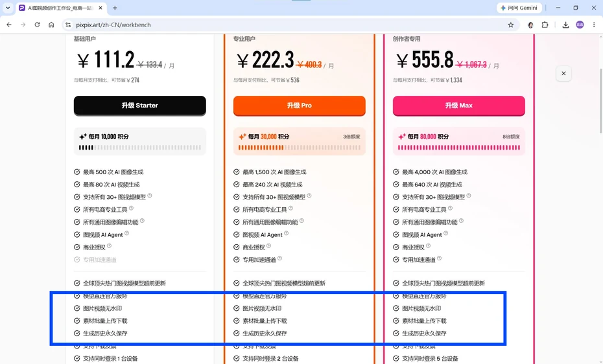Viewport: 603px width, 364px height.
Task: Click info icon beside Starter 支持所有 30+ 图视频模型
Action: click(x=150, y=196)
